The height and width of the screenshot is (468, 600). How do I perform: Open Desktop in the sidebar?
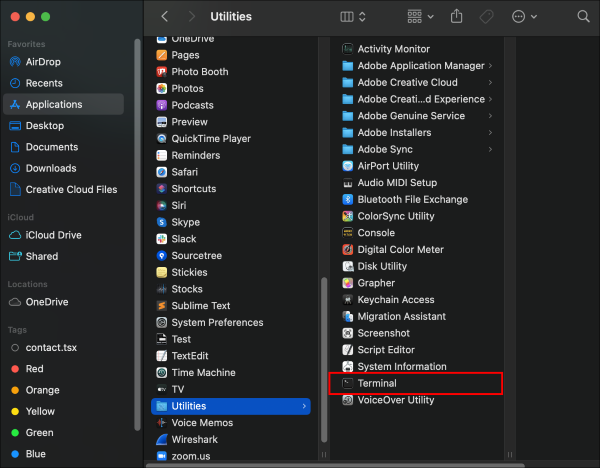click(x=63, y=126)
